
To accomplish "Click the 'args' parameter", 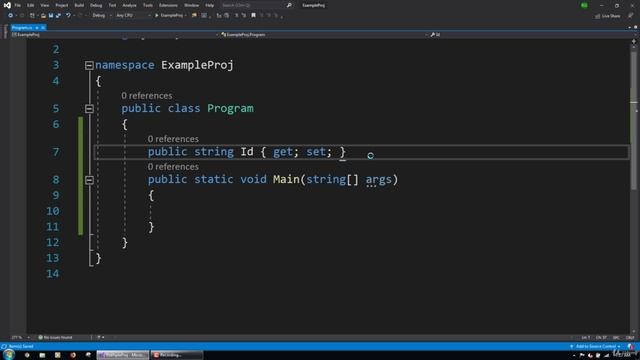I will tap(378, 180).
